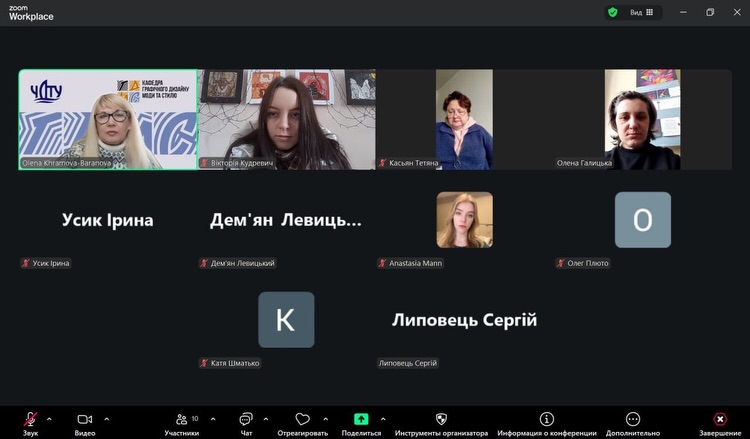Expand the arrow beside Участники
Screen dimensions: 750x439
(213, 419)
